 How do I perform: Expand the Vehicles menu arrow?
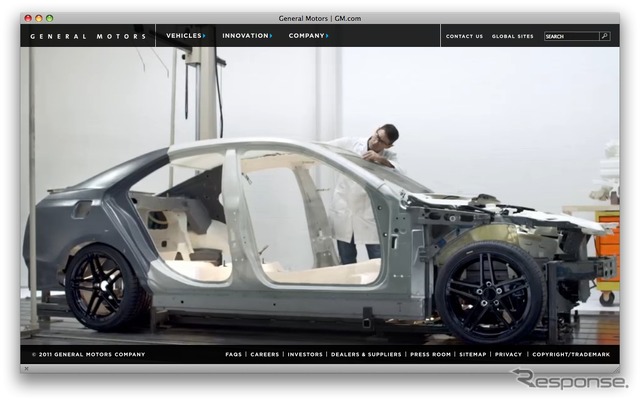click(x=204, y=36)
